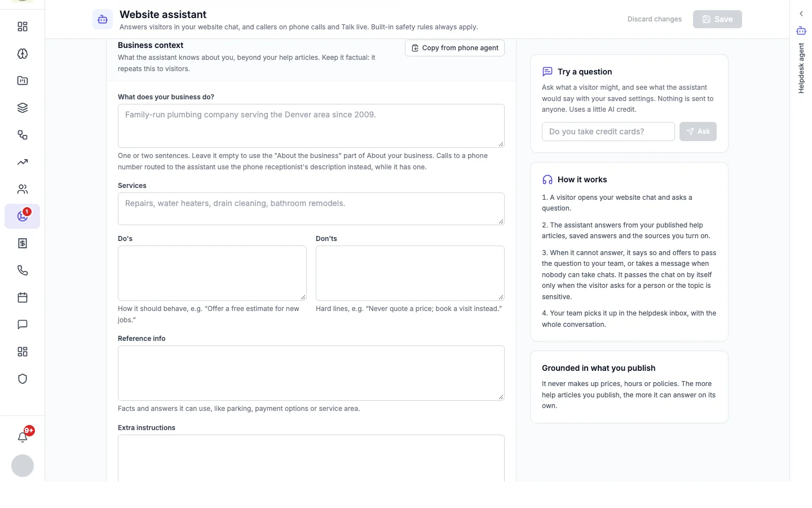Open the folder board sidebar icon

coord(23,81)
